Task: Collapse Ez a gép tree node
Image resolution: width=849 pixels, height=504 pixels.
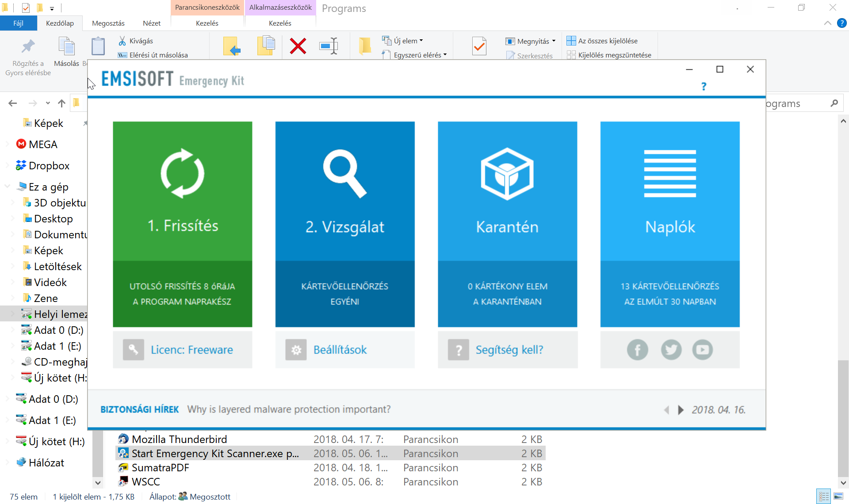Action: pyautogui.click(x=7, y=186)
